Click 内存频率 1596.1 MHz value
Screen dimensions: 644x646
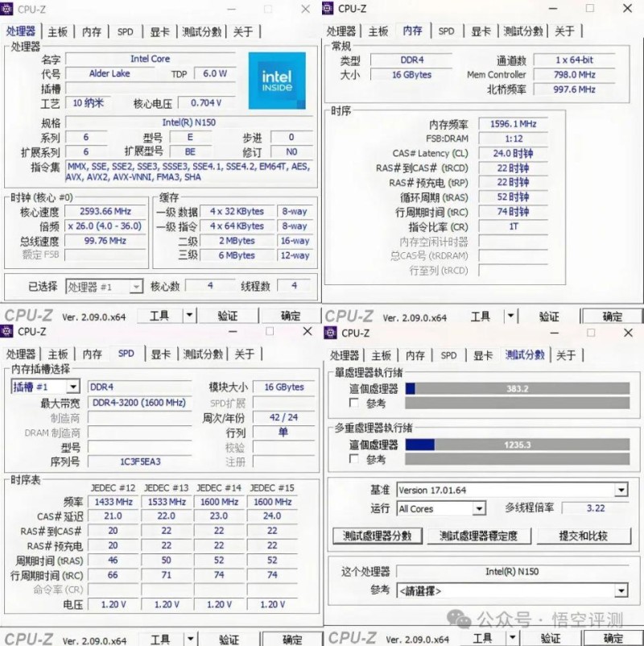coord(513,123)
